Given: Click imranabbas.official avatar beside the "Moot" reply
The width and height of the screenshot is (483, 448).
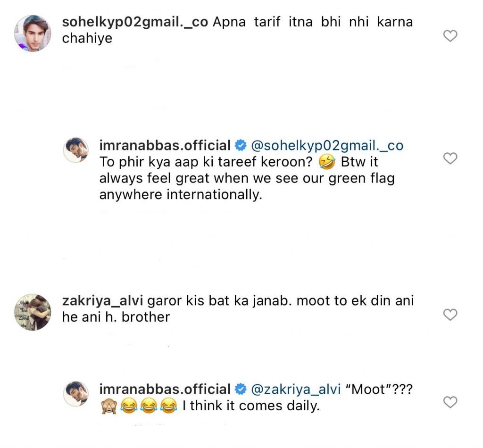Looking at the screenshot, I should (75, 394).
